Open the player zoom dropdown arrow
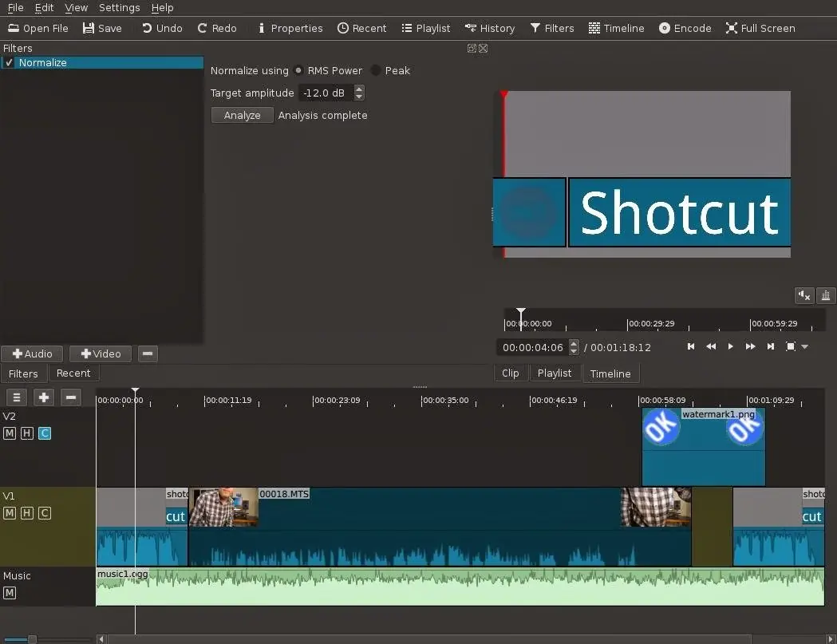The height and width of the screenshot is (644, 837). [804, 347]
